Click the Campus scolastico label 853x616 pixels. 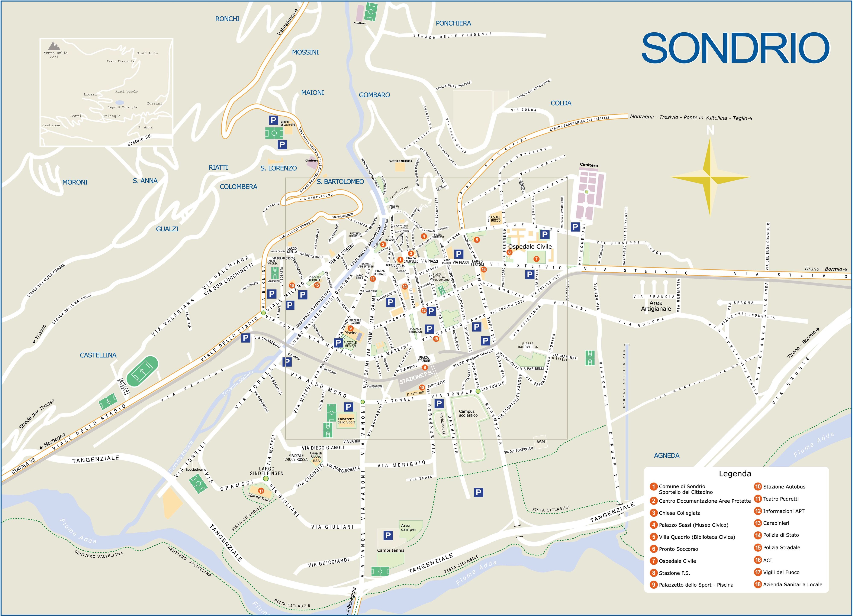pyautogui.click(x=468, y=414)
